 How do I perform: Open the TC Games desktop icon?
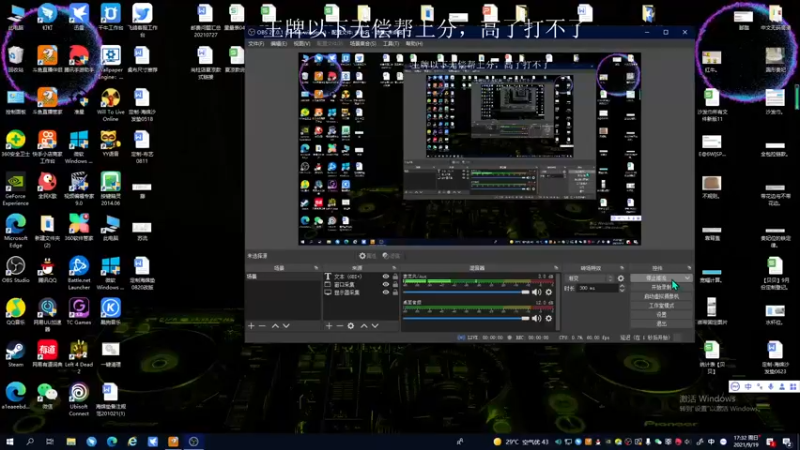pyautogui.click(x=79, y=311)
